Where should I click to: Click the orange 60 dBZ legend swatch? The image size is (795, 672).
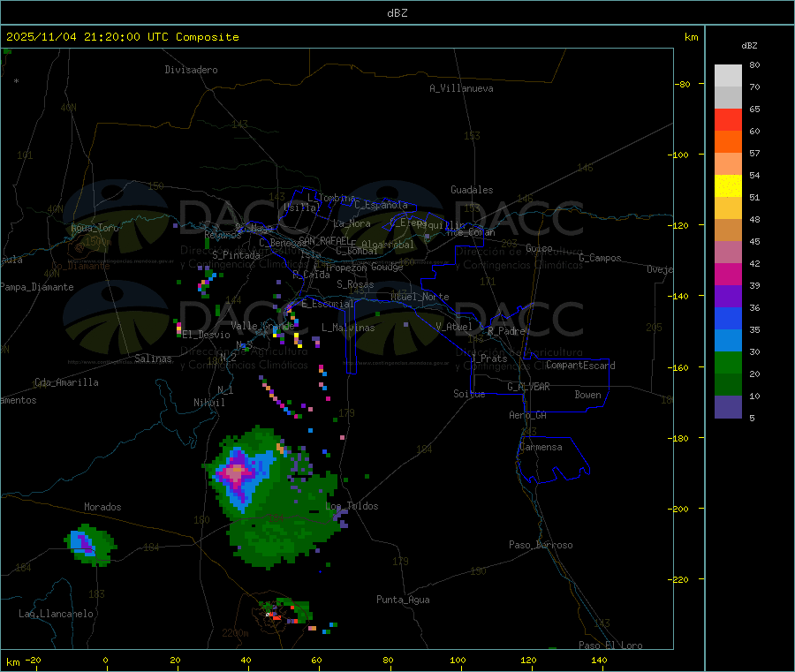coord(728,142)
